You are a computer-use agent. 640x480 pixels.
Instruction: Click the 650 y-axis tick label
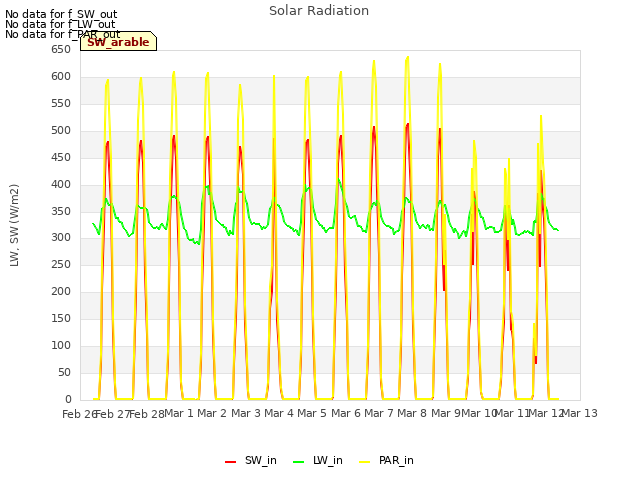tap(61, 50)
